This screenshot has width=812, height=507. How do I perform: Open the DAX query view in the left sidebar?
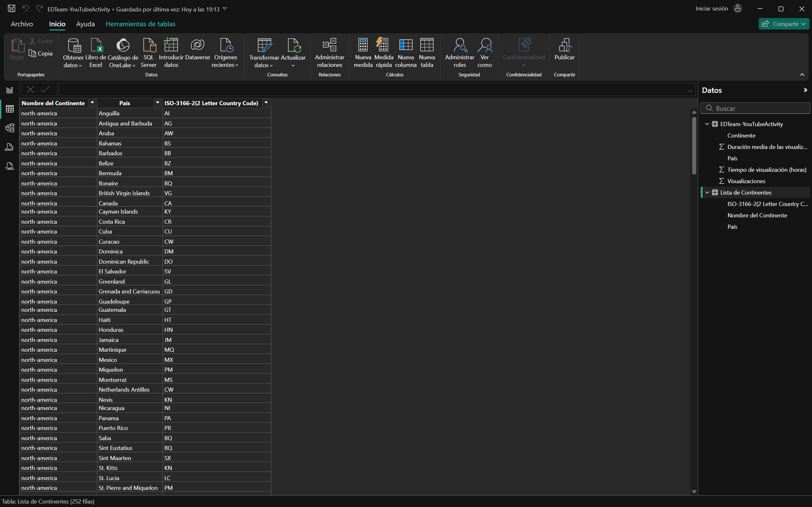click(x=10, y=147)
